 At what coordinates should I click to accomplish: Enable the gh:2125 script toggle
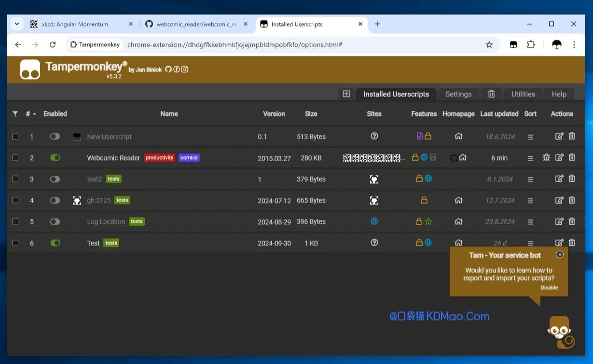[x=55, y=200]
